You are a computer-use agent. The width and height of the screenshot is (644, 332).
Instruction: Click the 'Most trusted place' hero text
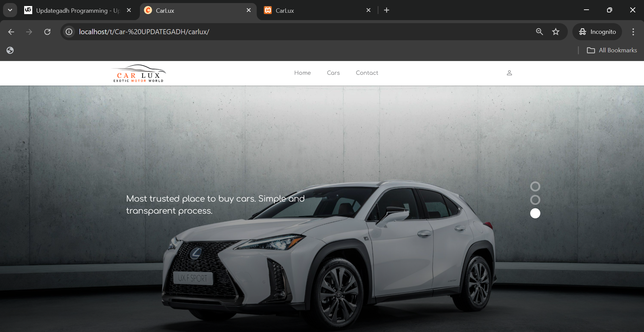point(215,205)
